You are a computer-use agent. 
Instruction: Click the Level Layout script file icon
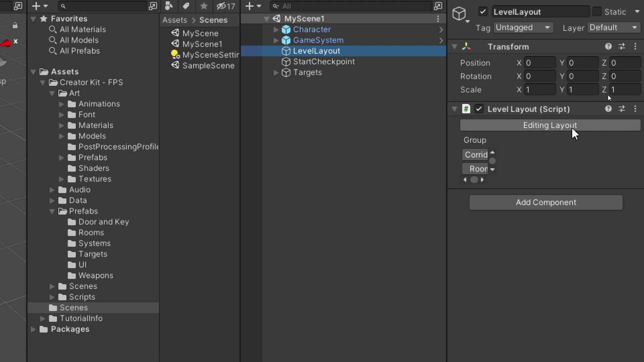(467, 109)
